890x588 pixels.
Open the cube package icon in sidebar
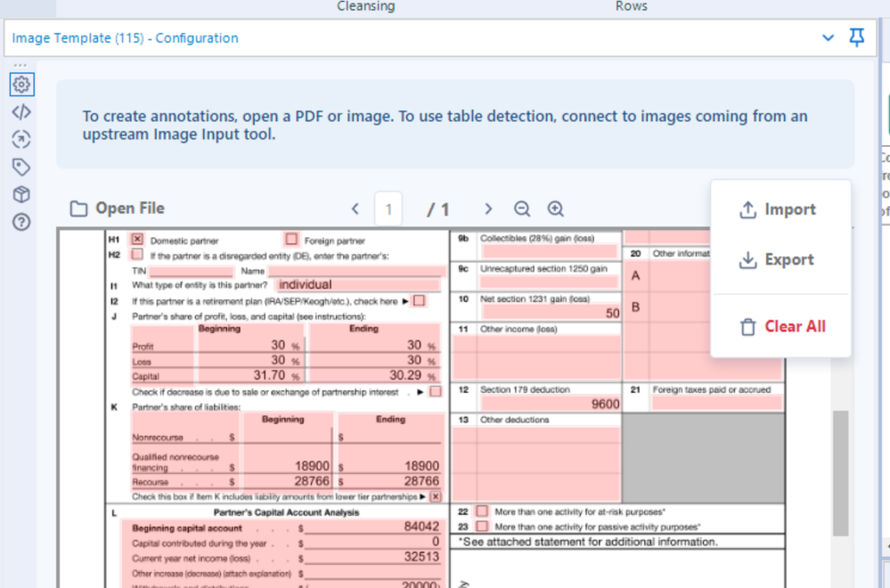point(21,195)
